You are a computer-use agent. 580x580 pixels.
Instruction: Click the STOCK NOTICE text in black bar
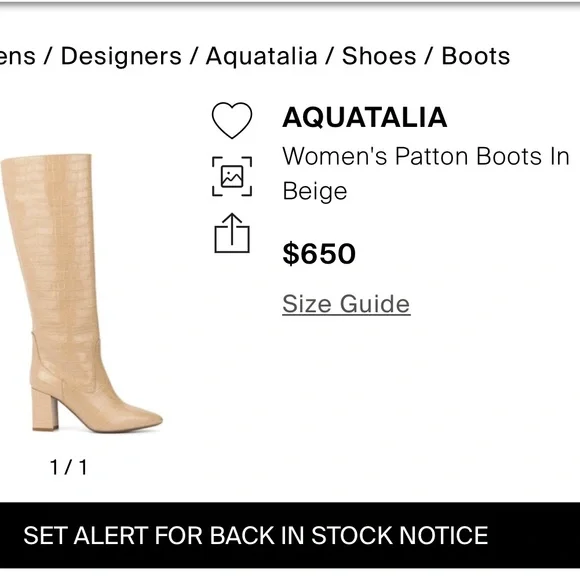tap(399, 535)
